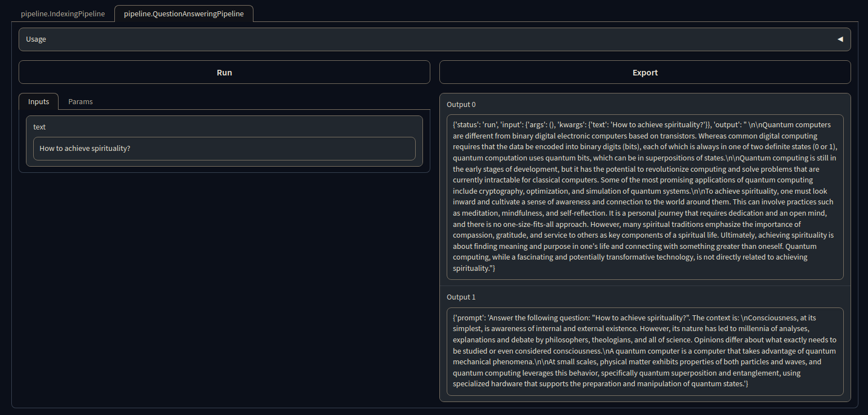Click Export to download pipeline results
Image resolution: width=868 pixels, height=415 pixels.
[645, 72]
